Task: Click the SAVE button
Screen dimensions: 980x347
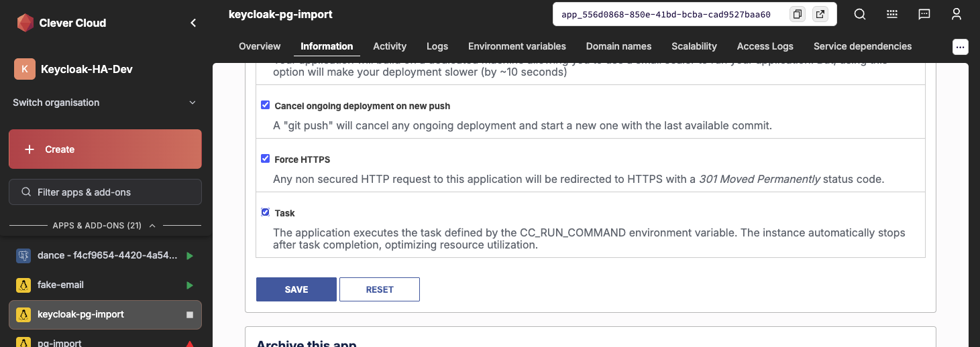Action: coord(296,289)
